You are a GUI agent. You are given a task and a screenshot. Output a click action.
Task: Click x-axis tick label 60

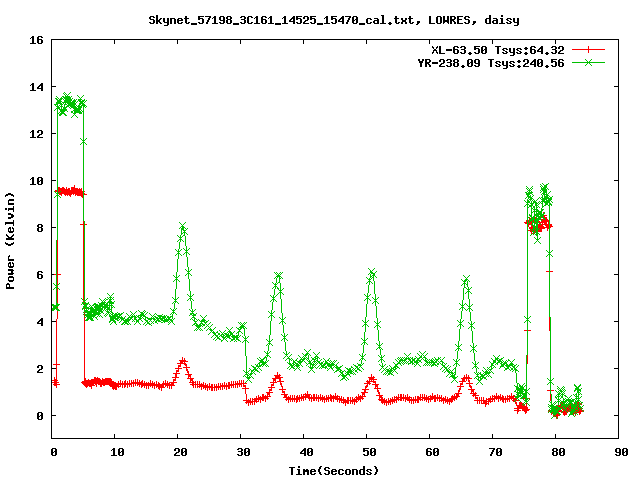click(432, 452)
